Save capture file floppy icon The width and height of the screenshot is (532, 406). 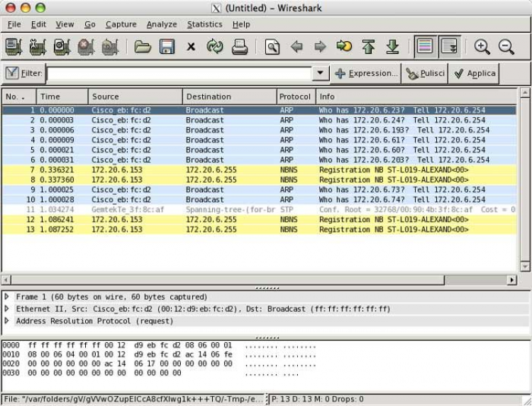(x=167, y=47)
